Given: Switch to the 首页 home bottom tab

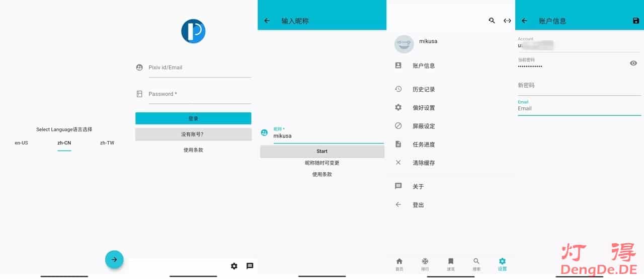Looking at the screenshot, I should pos(399,264).
